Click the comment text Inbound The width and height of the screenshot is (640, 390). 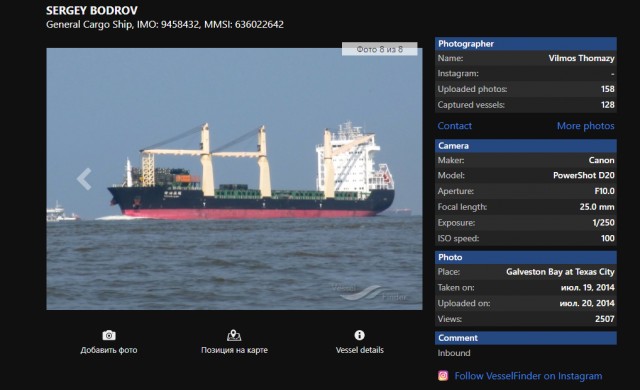coord(454,353)
